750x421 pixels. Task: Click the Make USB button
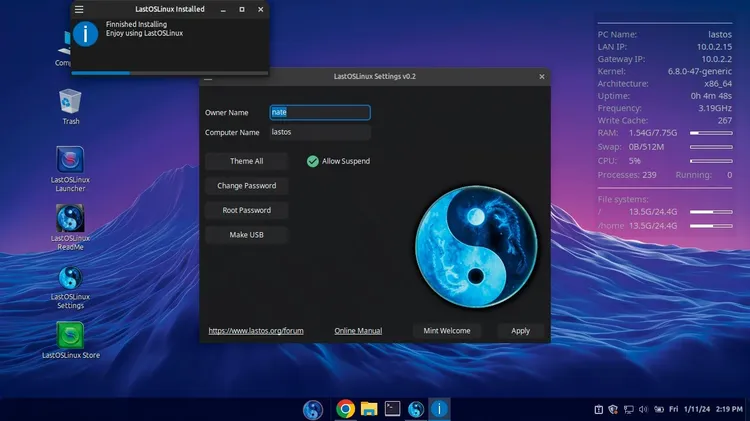tap(246, 234)
